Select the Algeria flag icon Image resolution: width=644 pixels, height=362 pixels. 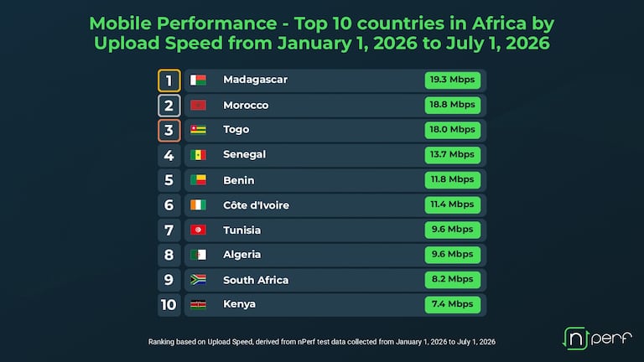tap(198, 255)
